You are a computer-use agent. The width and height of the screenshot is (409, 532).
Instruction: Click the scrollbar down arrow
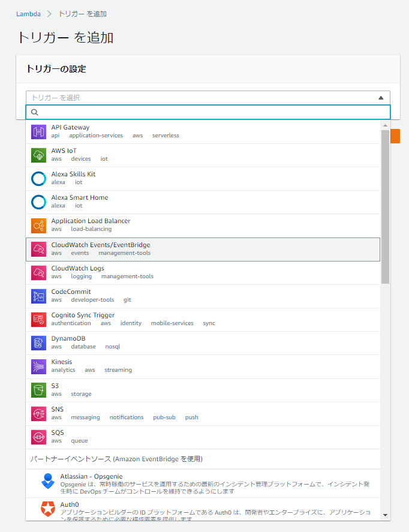tap(385, 515)
